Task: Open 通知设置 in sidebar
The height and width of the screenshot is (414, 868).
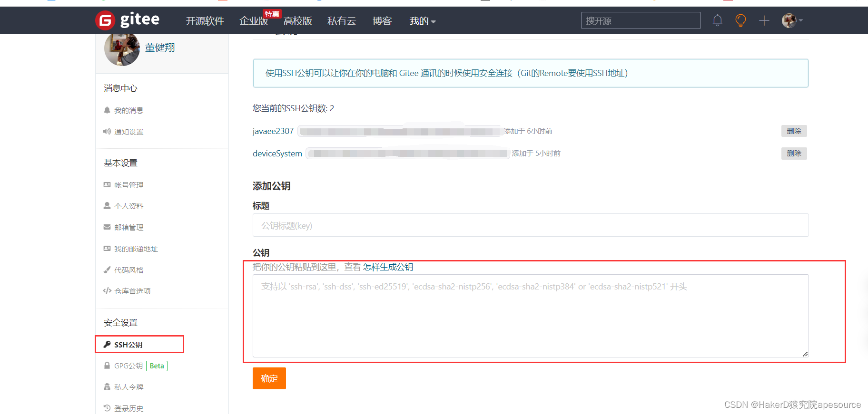Action: coord(128,132)
